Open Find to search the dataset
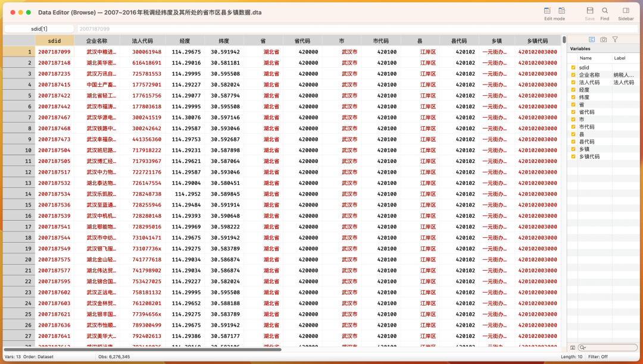 [x=604, y=12]
